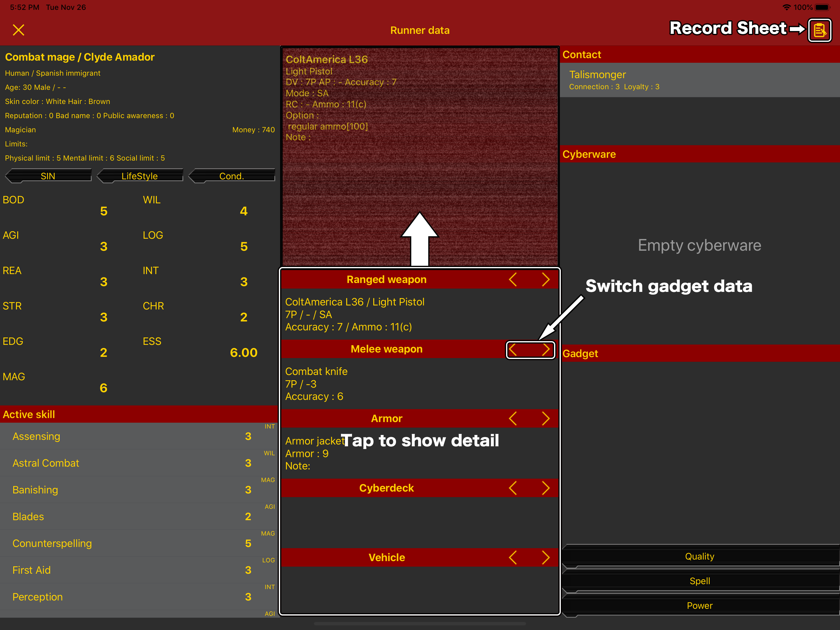
Task: Show previous vehicle
Action: pos(513,558)
